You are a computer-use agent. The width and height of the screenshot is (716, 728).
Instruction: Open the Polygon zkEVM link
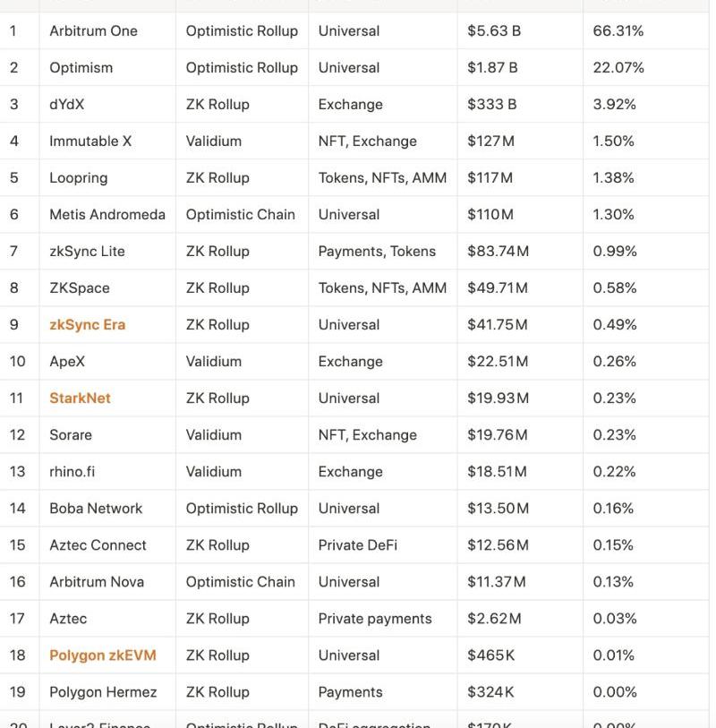tap(102, 655)
